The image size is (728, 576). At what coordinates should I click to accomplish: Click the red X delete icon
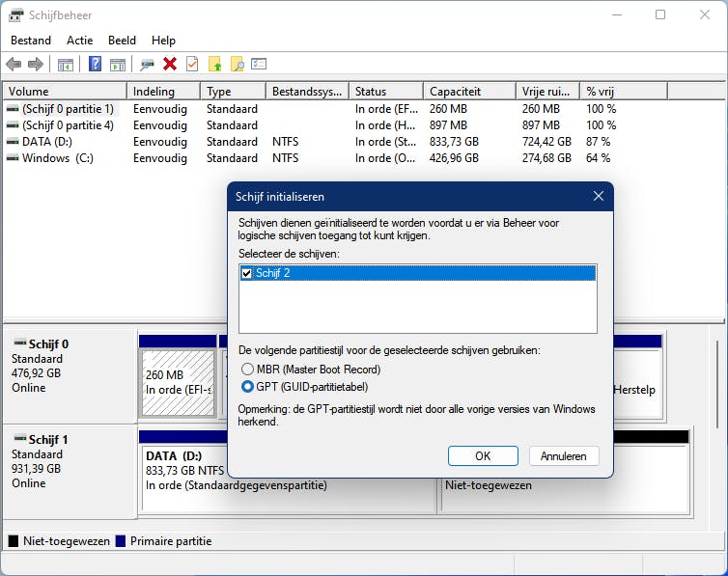170,64
